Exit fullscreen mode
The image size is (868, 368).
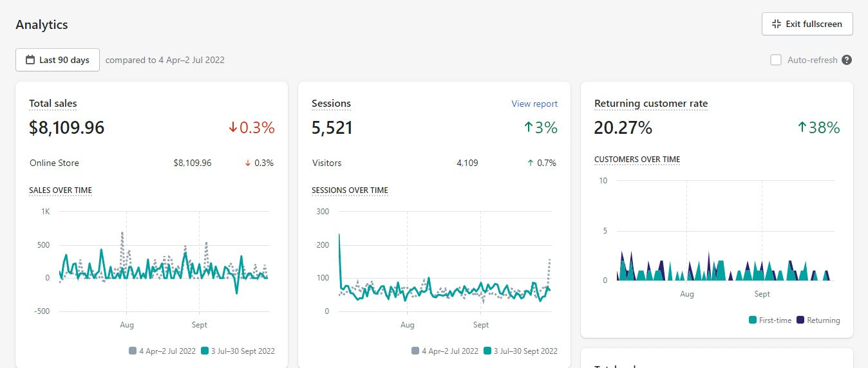pos(807,24)
